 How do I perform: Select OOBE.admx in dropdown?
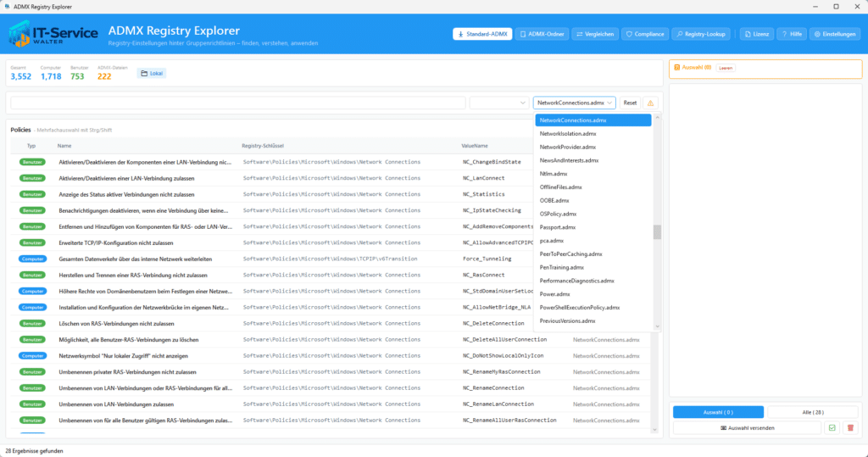[x=593, y=200]
